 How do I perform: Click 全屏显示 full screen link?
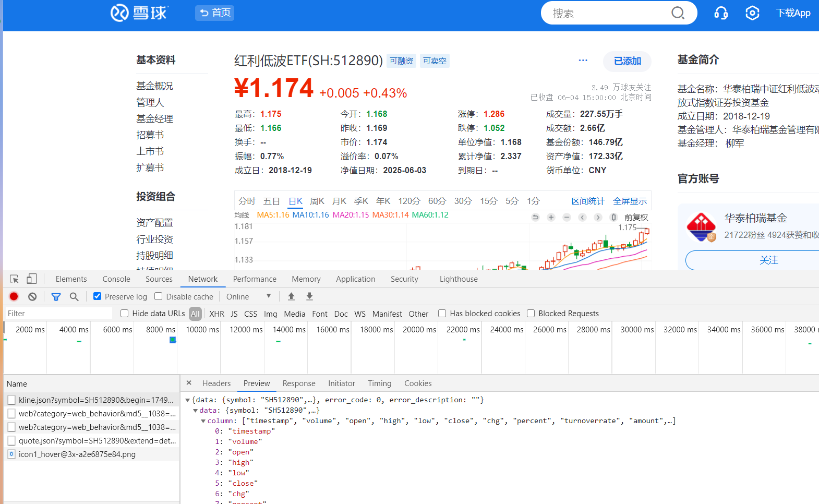click(630, 201)
